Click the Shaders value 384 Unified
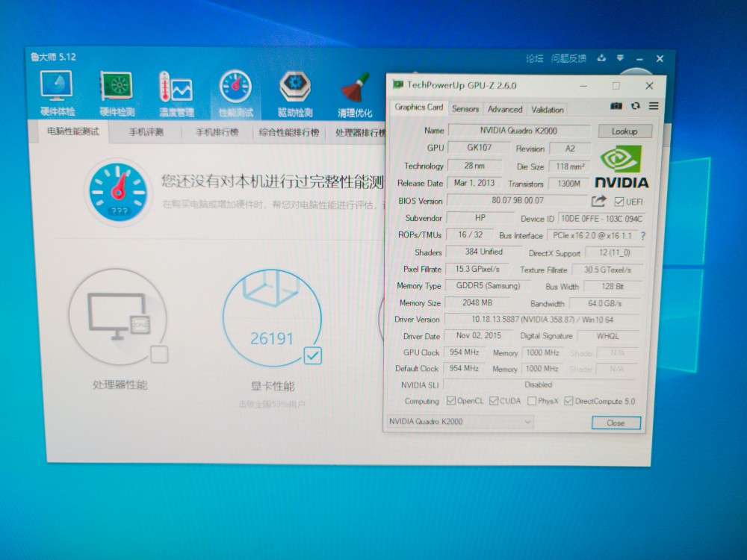Viewport: 747px width, 560px height. (483, 252)
